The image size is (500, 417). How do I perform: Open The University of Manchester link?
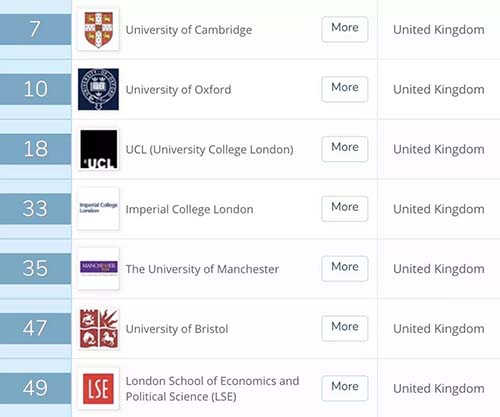tap(202, 269)
